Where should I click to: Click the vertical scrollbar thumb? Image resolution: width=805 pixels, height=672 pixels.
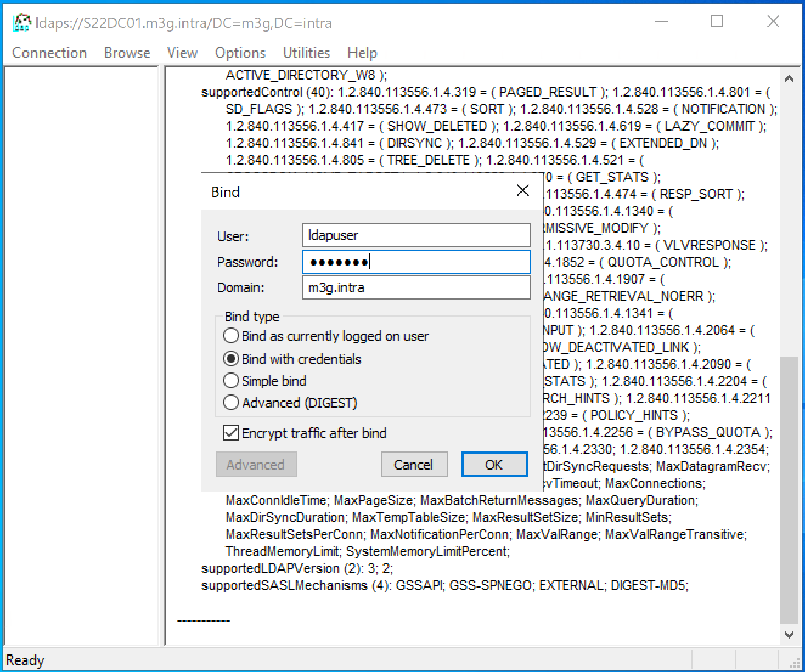click(789, 489)
